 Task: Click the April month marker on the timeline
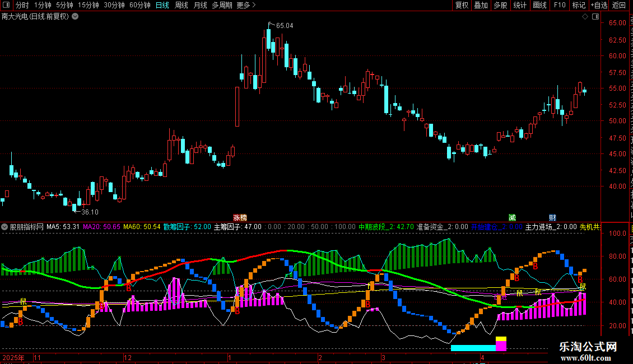pyautogui.click(x=482, y=357)
